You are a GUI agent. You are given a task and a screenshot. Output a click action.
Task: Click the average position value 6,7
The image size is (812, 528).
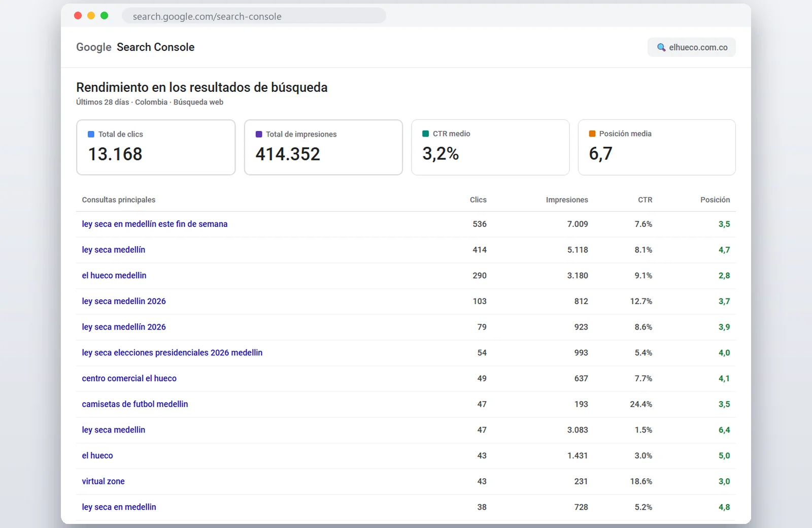[601, 153]
